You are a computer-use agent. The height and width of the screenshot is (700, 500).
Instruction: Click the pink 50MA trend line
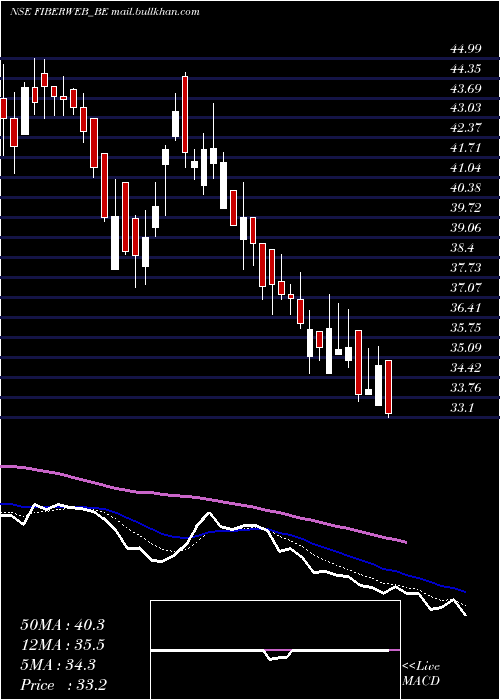coord(203,497)
